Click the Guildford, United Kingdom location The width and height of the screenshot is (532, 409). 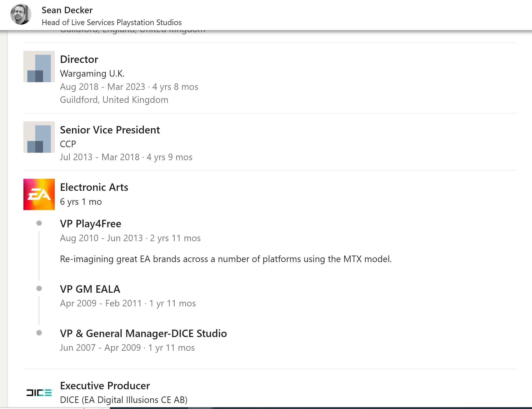pyautogui.click(x=114, y=100)
